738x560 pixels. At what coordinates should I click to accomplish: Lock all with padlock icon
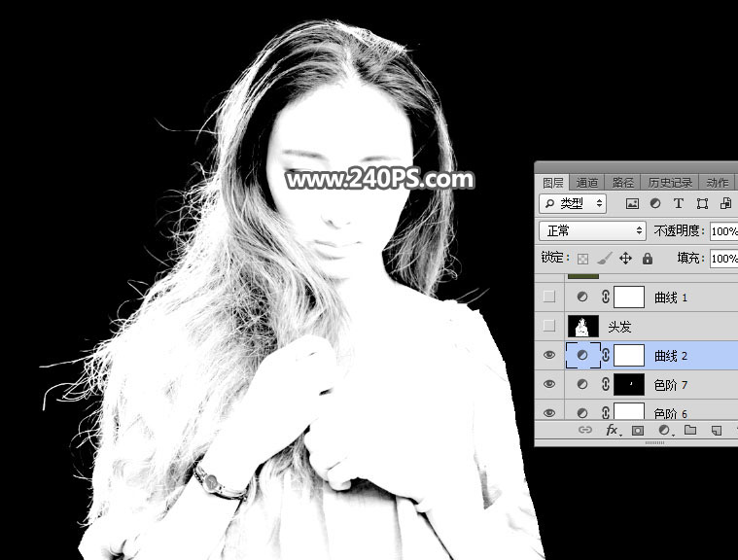click(648, 258)
